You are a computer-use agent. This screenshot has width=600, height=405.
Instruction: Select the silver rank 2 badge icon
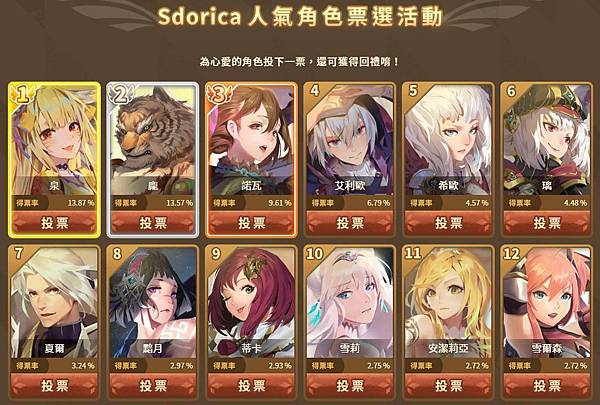pos(121,95)
